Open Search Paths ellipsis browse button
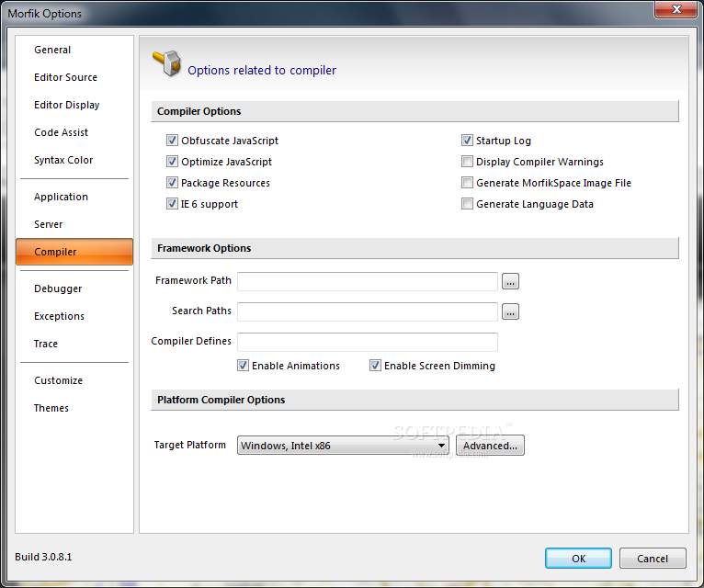 (510, 311)
